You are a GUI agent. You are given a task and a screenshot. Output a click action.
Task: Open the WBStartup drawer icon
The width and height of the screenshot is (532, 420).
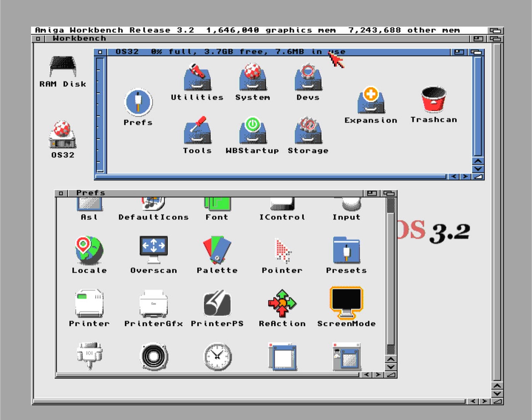pos(253,130)
